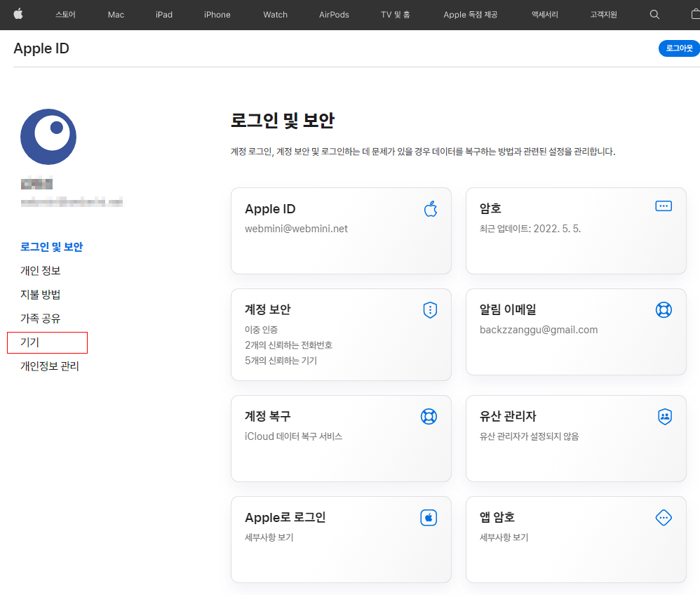Open the shopping bag icon
Screen dimensions: 700x595
695,14
